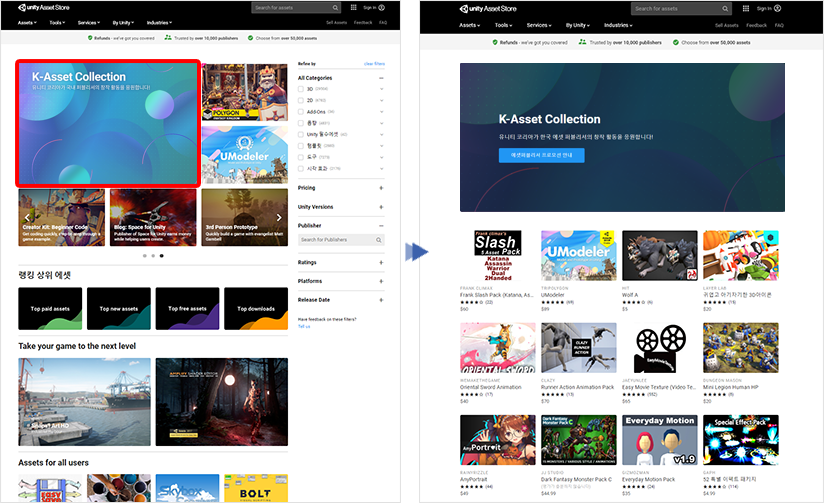Screen dimensions: 824x503
Task: Open the Assets menu in left window
Action: point(27,23)
